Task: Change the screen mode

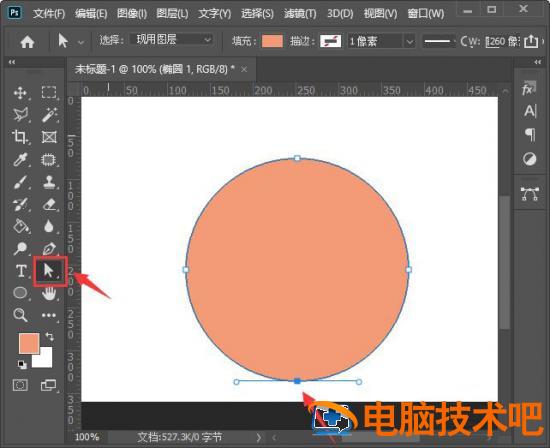Action: click(48, 385)
